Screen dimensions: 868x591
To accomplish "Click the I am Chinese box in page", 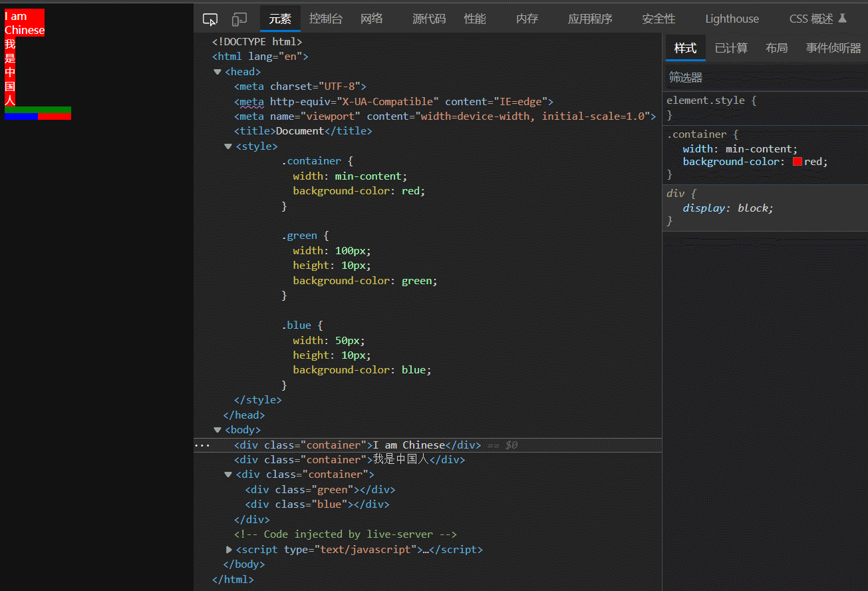I will [x=25, y=23].
